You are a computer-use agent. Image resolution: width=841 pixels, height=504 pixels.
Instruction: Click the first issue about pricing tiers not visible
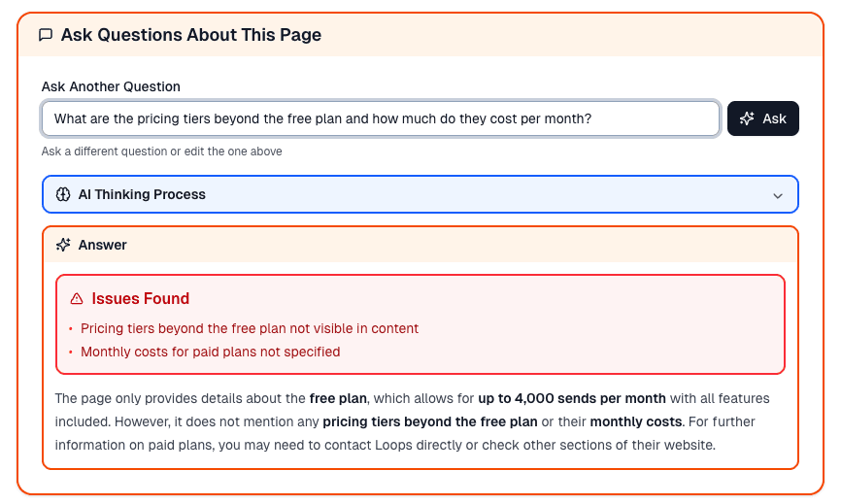(250, 328)
